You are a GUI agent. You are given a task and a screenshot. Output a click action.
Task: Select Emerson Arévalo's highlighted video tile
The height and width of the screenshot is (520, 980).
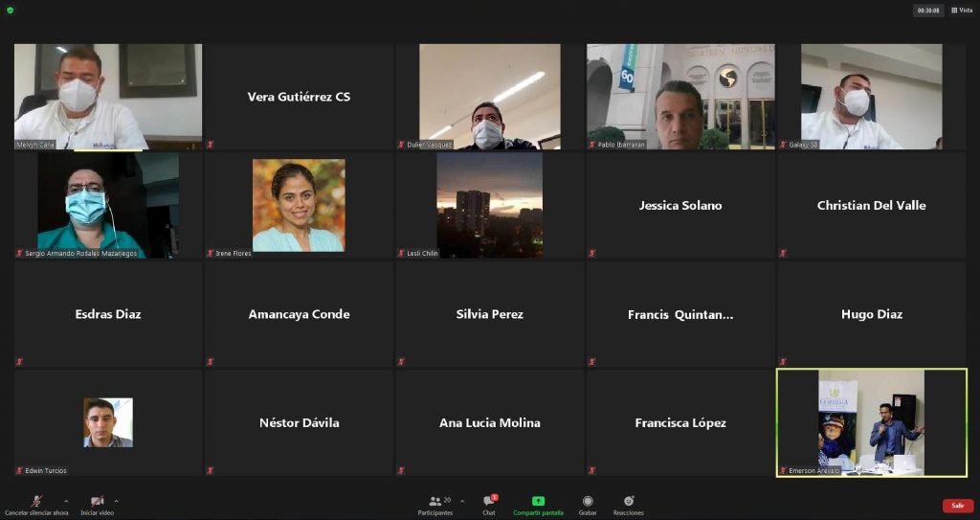click(871, 422)
